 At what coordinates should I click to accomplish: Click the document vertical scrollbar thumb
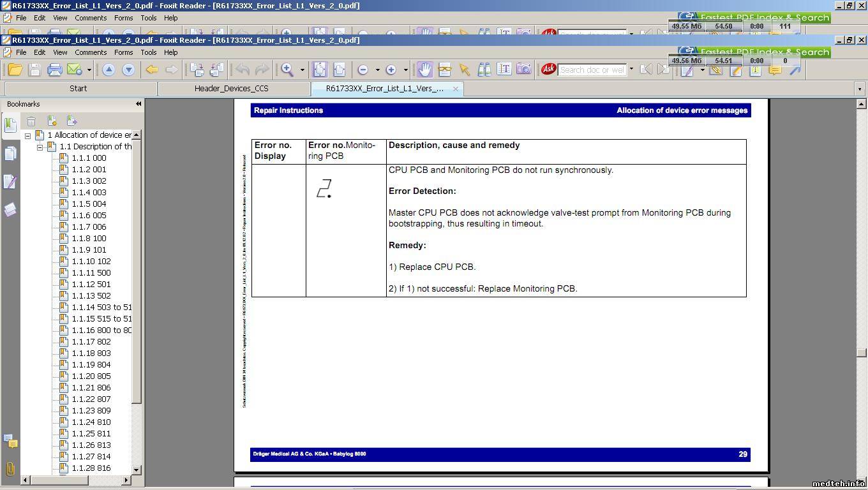point(861,352)
